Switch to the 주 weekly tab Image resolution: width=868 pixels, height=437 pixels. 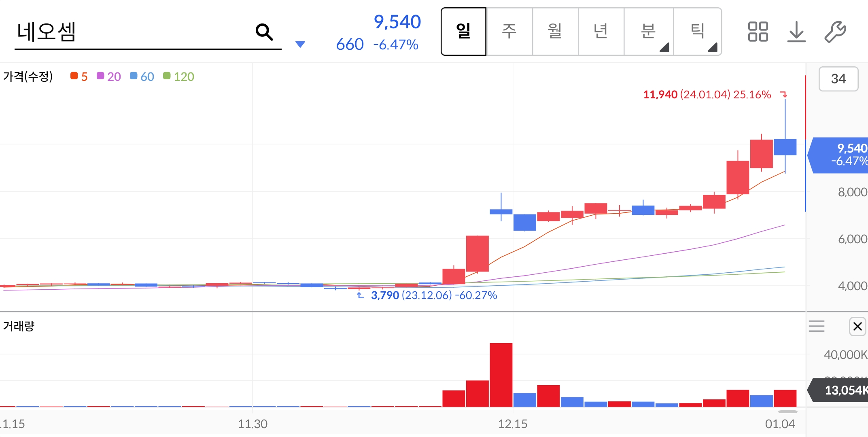[x=509, y=32]
